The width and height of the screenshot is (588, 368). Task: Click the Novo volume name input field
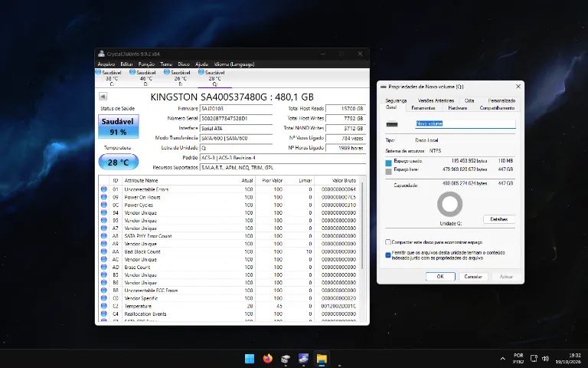[465, 123]
